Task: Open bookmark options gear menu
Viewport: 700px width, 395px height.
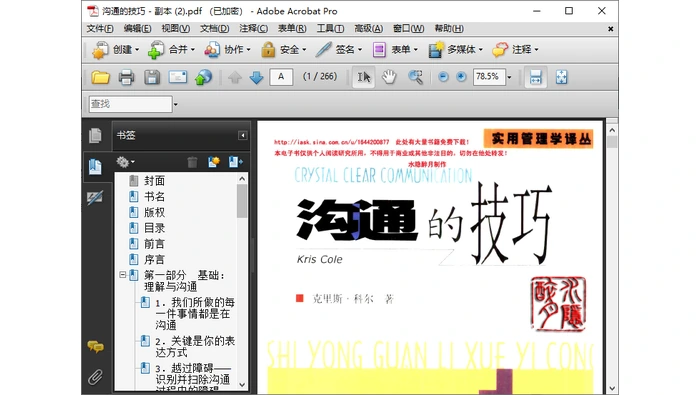Action: coord(125,162)
